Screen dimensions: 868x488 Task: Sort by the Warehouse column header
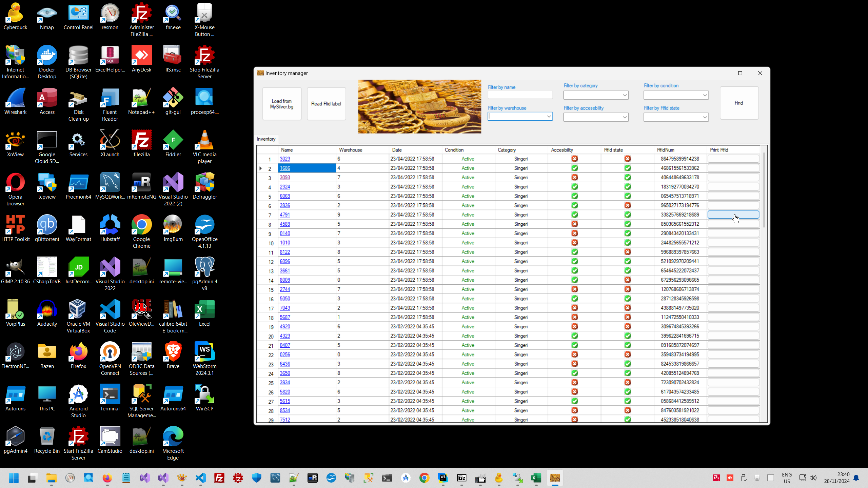tap(351, 150)
